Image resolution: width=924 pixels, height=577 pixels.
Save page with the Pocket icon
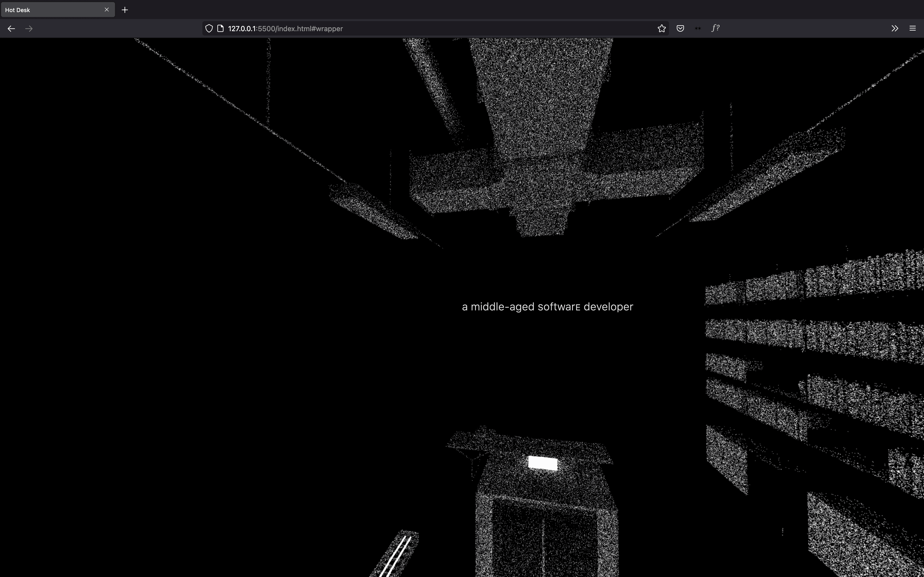680,29
